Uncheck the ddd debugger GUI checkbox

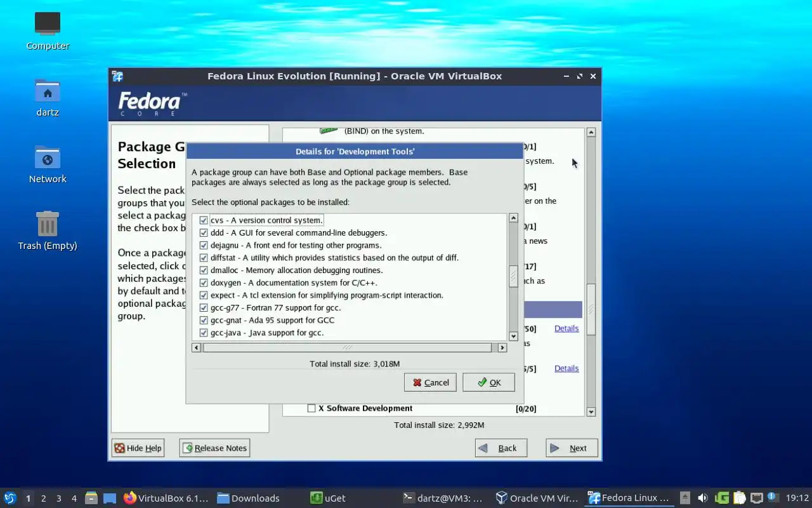[204, 233]
